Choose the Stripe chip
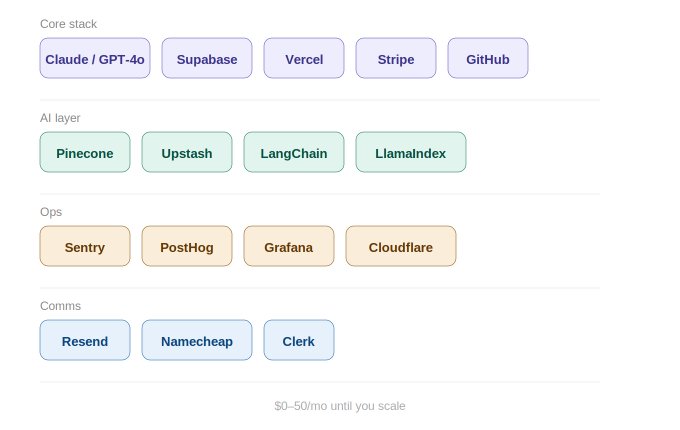Image resolution: width=680 pixels, height=430 pixels. (x=396, y=59)
